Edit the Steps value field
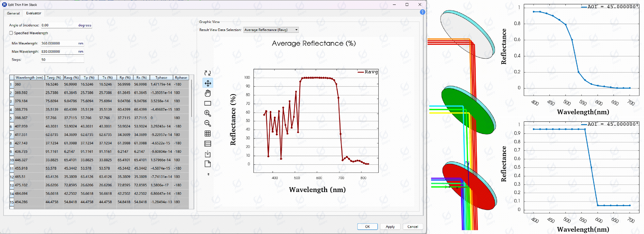Viewport: 644px width, 234px height. click(62, 60)
